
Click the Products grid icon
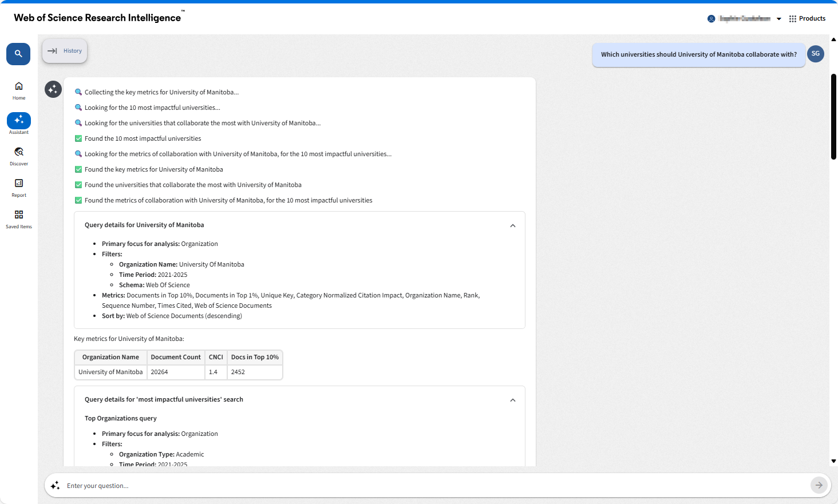[792, 19]
